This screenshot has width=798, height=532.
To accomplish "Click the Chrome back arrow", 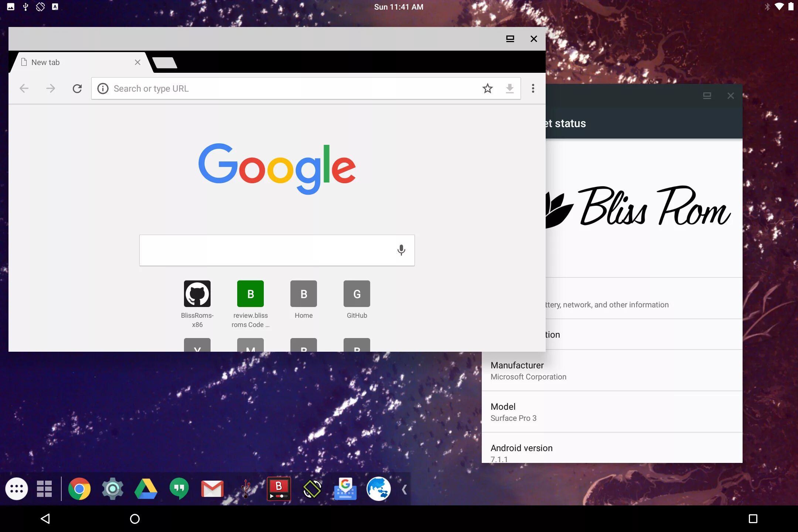I will (x=24, y=88).
